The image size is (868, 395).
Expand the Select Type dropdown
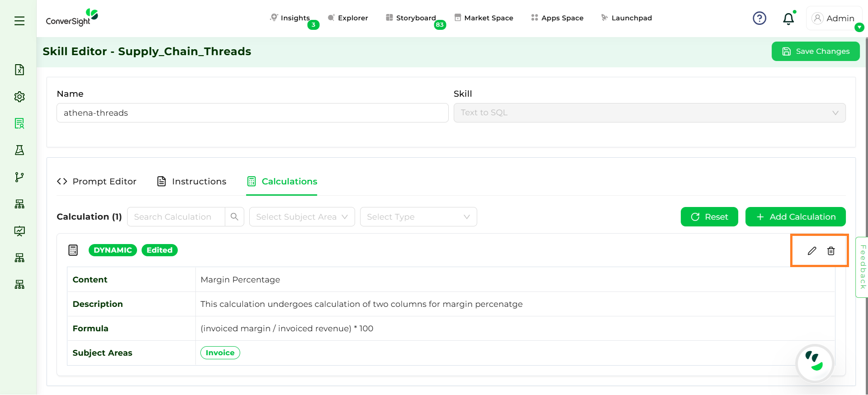tap(418, 217)
